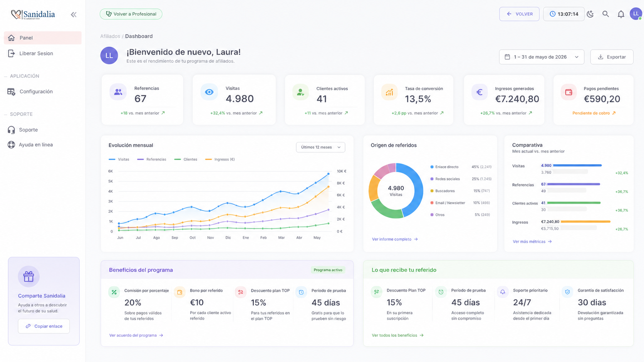
Task: Click the eye icon in Visitas card
Action: pyautogui.click(x=209, y=92)
